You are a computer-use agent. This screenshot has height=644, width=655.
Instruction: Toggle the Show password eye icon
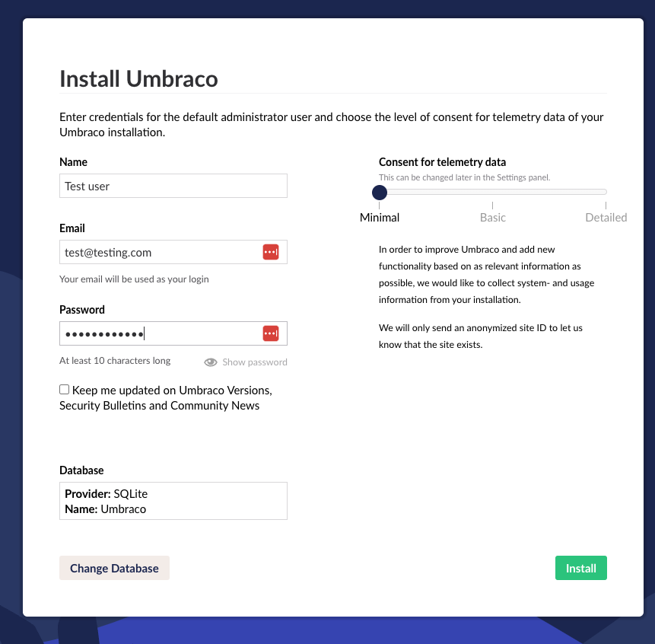[x=211, y=362]
